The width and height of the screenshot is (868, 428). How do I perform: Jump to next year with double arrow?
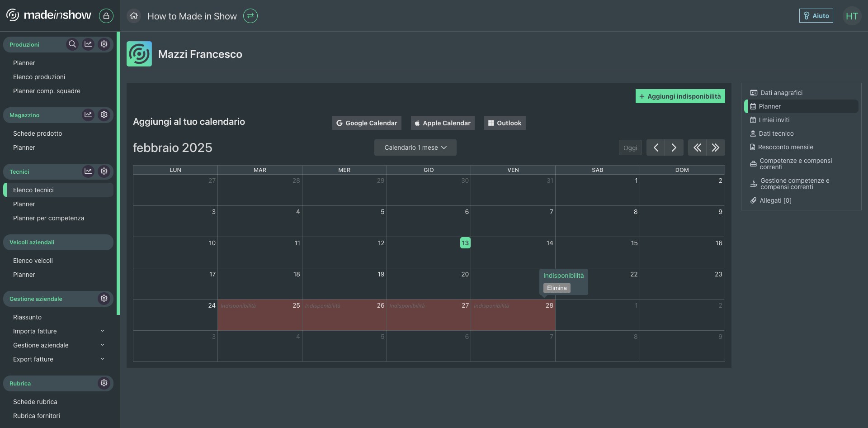tap(715, 148)
